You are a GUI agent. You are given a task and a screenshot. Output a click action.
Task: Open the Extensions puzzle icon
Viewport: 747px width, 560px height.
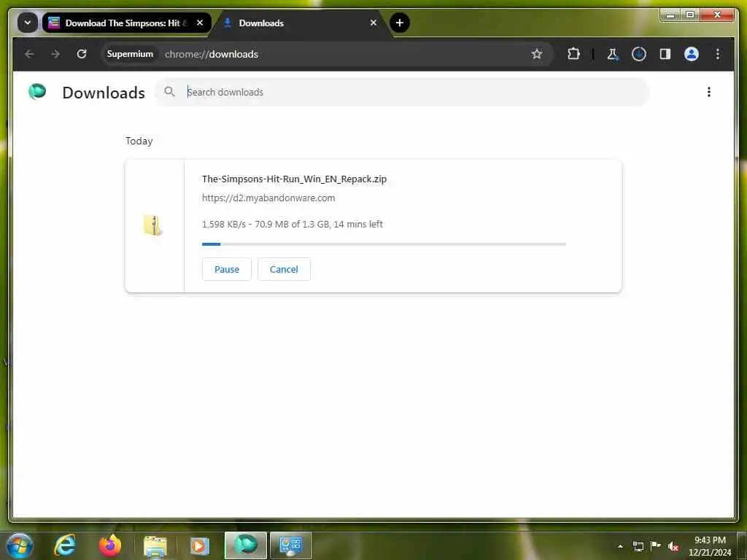pos(573,54)
